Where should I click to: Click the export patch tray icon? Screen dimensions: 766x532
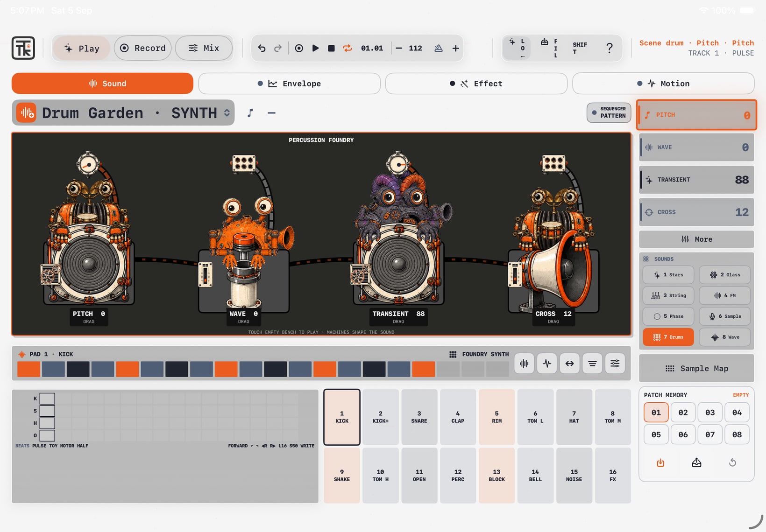[x=696, y=462]
